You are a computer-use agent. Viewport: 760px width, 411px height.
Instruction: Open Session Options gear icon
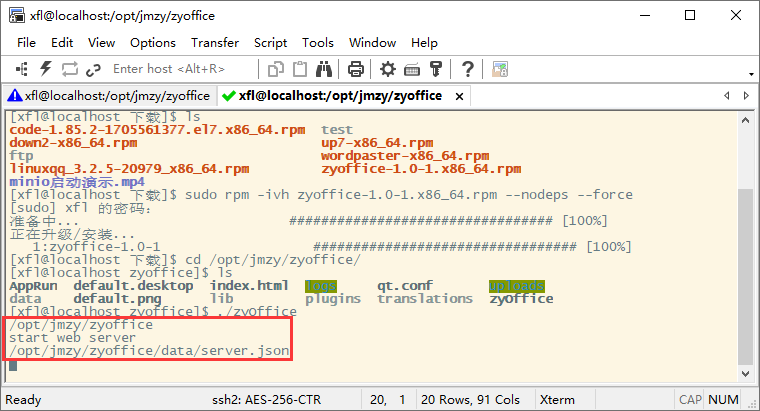coord(388,69)
